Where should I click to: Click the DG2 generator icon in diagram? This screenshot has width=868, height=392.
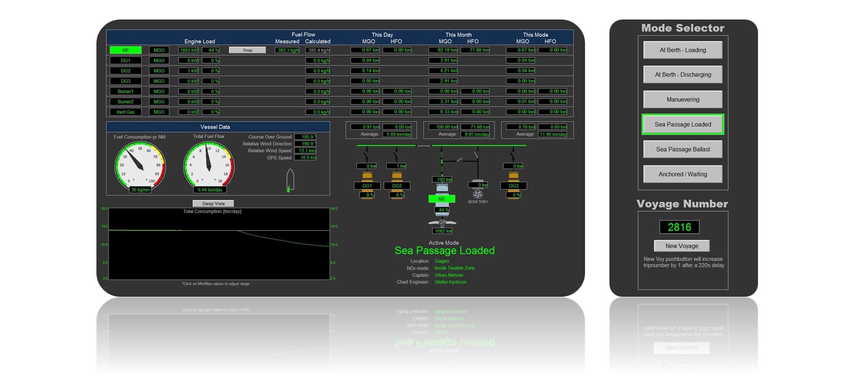point(397,176)
